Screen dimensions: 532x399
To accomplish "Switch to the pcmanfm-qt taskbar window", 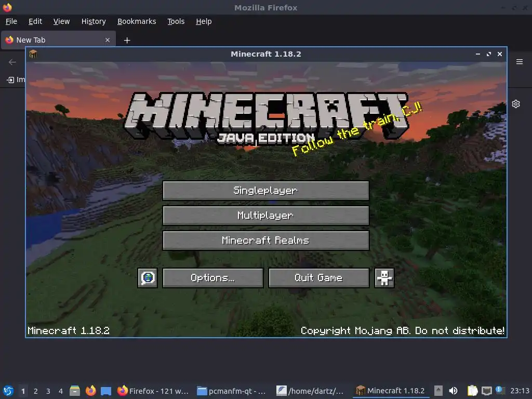I will 232,391.
